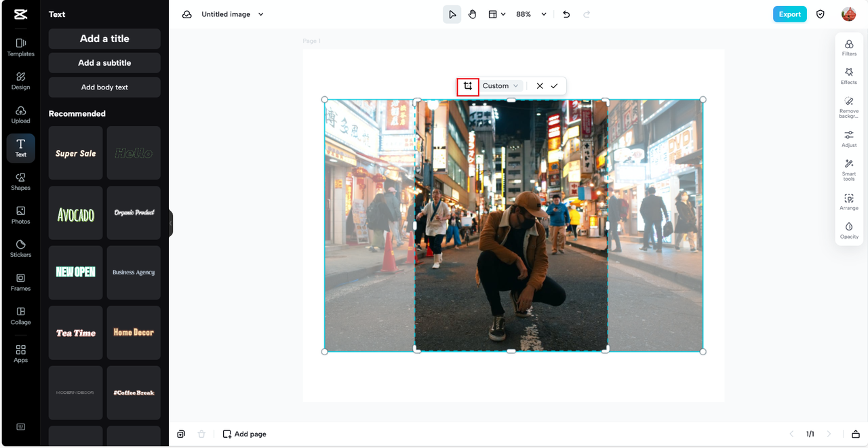
Task: Choose the AVOCADO text style thumbnail
Action: (x=76, y=213)
